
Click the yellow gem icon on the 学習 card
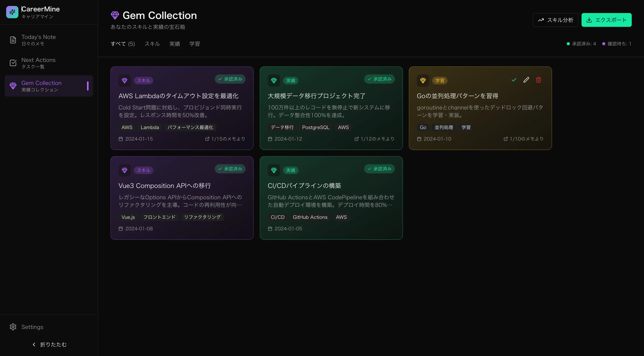423,81
